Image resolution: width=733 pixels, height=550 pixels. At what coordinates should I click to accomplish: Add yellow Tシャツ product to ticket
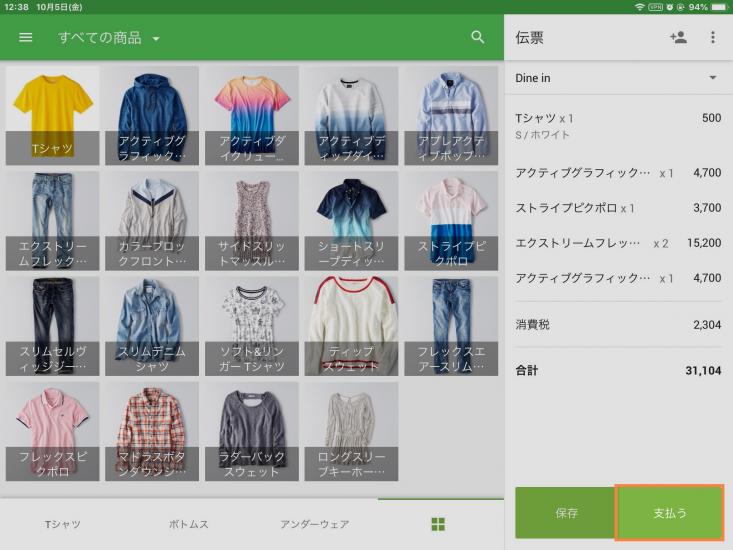pos(52,115)
